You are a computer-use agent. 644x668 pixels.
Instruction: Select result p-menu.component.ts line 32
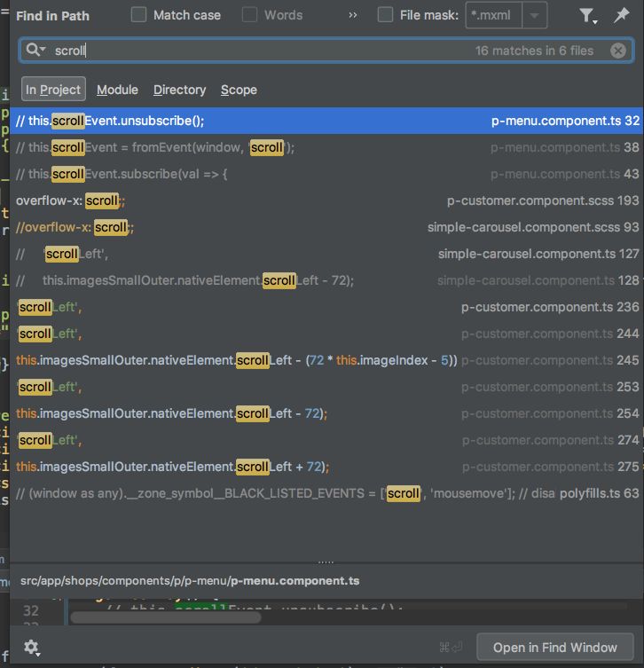(326, 121)
